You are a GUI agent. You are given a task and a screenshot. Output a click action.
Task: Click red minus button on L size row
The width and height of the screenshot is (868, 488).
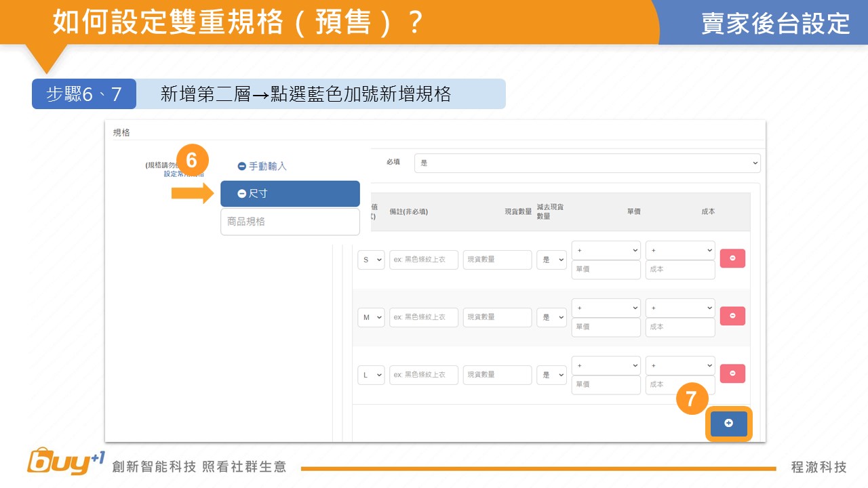coord(732,373)
